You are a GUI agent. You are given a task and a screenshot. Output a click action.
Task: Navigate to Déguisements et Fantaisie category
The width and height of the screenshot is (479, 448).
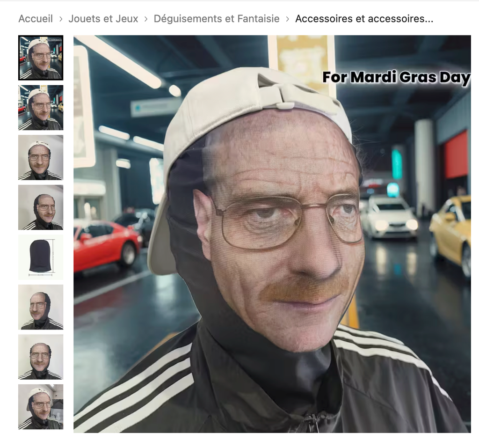tap(217, 19)
